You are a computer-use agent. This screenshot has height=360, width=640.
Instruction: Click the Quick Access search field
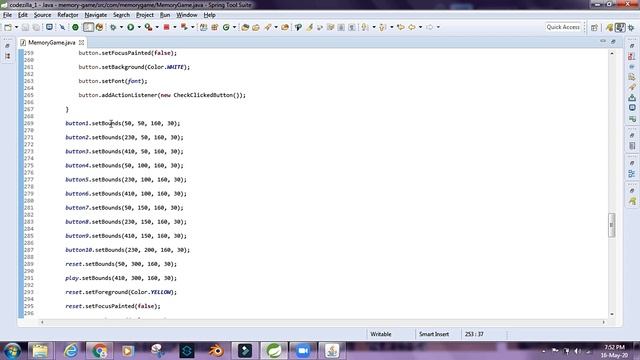[x=563, y=27]
